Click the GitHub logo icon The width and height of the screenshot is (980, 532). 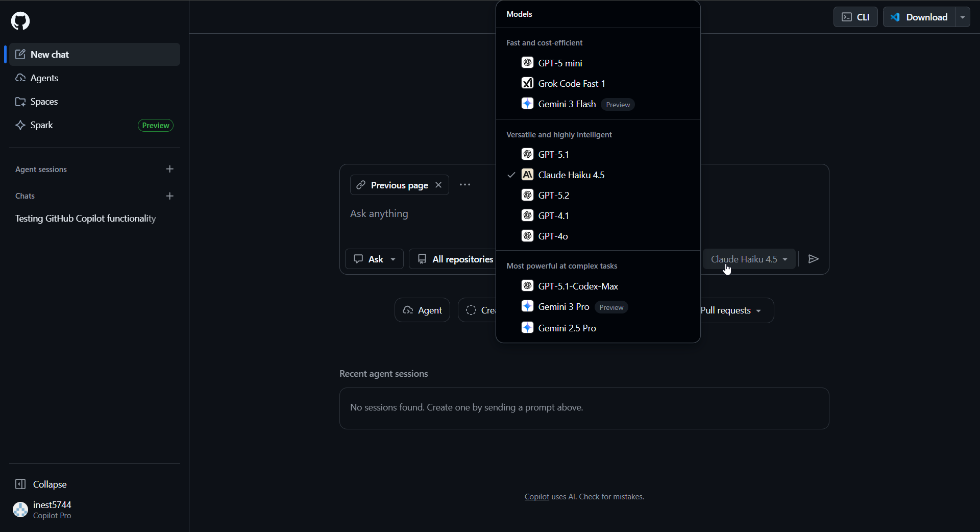(x=20, y=21)
